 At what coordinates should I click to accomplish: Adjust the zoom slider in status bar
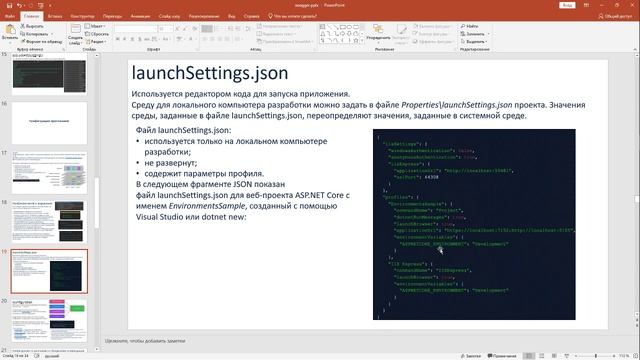click(595, 356)
